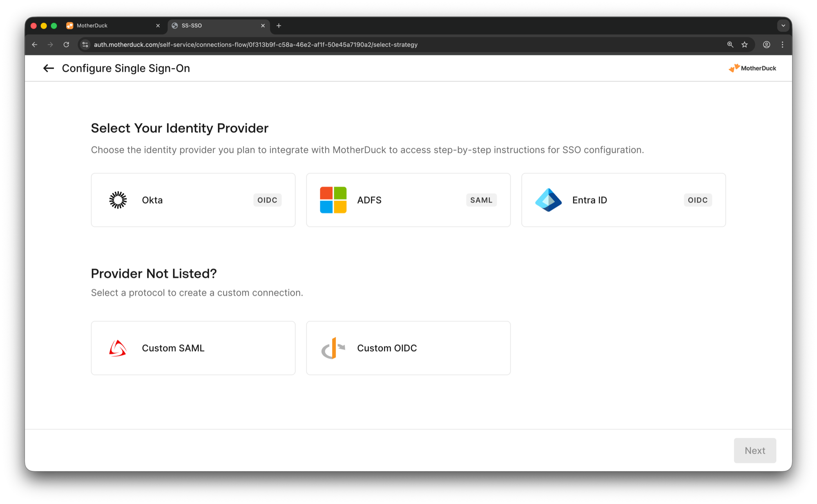The height and width of the screenshot is (504, 817).
Task: Click the OIDC badge on the Okta card
Action: (x=267, y=200)
